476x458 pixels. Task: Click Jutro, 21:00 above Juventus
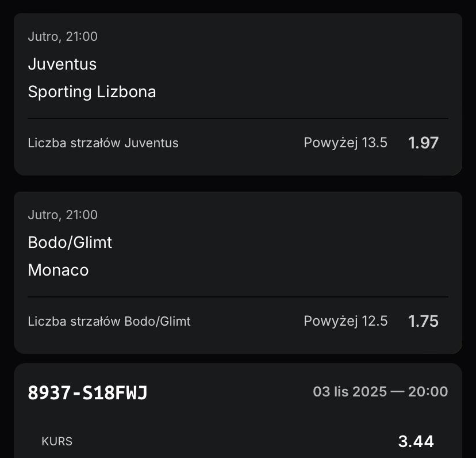(63, 37)
